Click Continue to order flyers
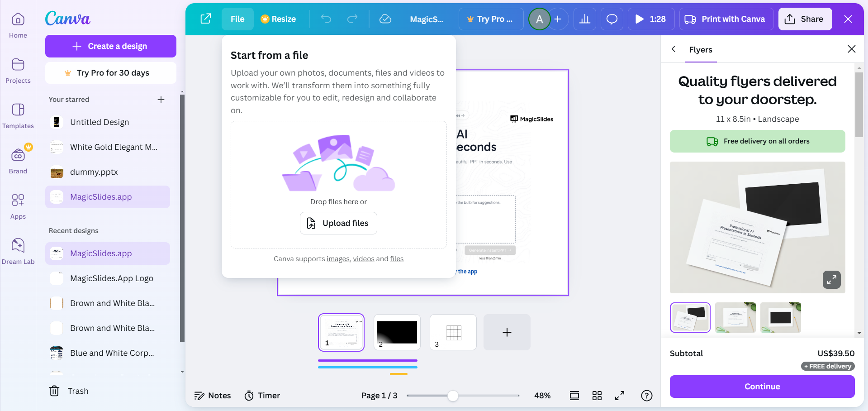868x411 pixels. click(762, 387)
